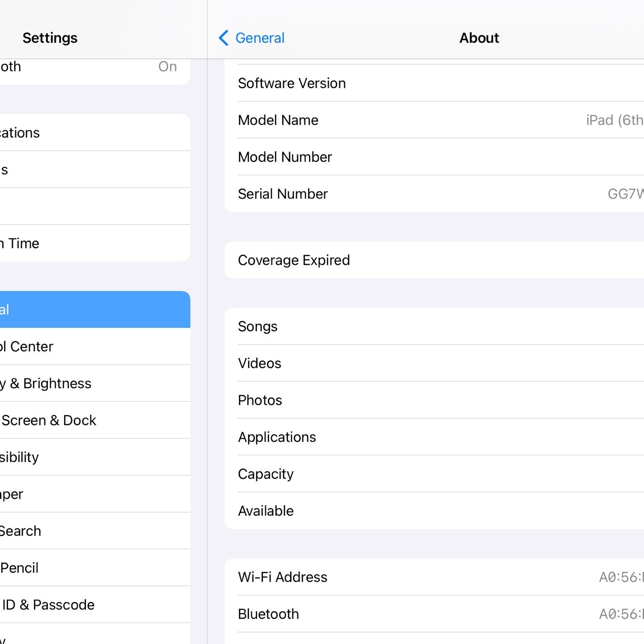Tap the Videos row
This screenshot has width=644, height=644.
pyautogui.click(x=434, y=363)
